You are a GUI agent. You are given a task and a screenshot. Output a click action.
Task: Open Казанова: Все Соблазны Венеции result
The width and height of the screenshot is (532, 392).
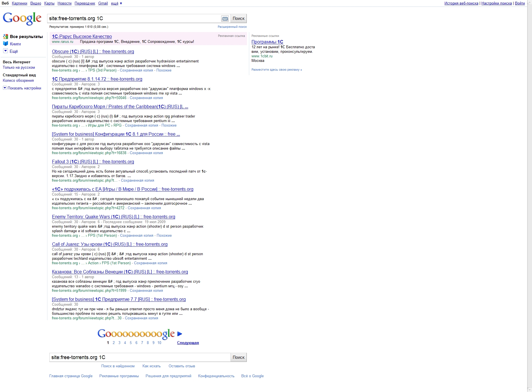[x=120, y=272]
